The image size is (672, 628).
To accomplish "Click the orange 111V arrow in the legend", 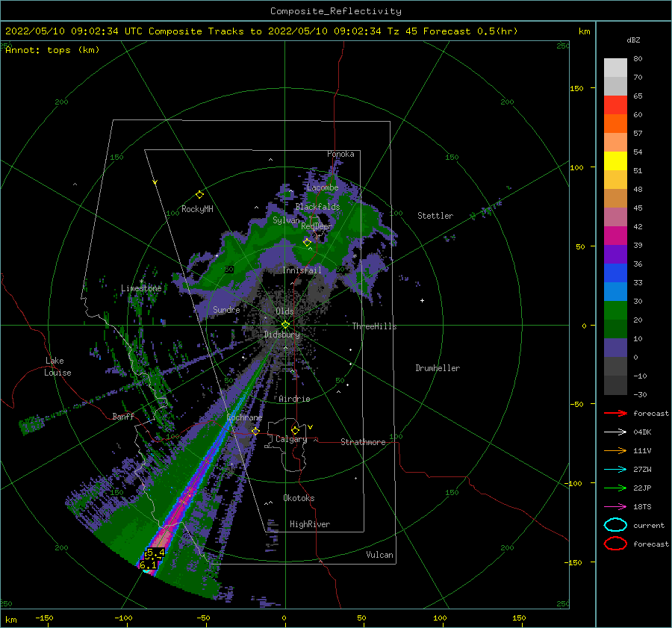I will (x=615, y=450).
